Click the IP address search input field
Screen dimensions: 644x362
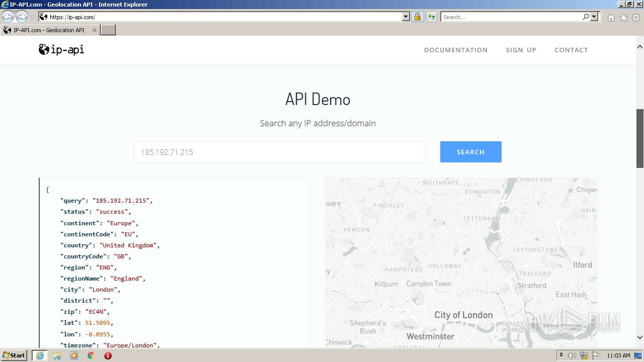pos(280,152)
